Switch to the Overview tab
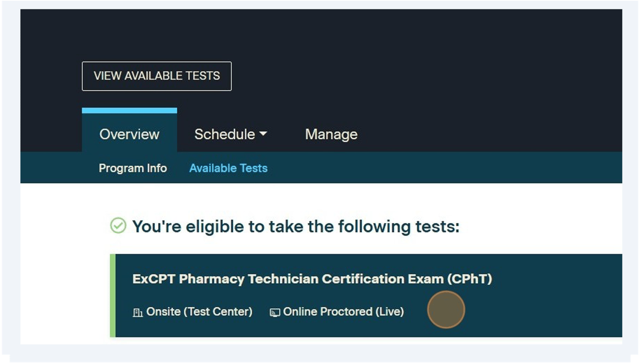640x364 pixels. pos(129,134)
